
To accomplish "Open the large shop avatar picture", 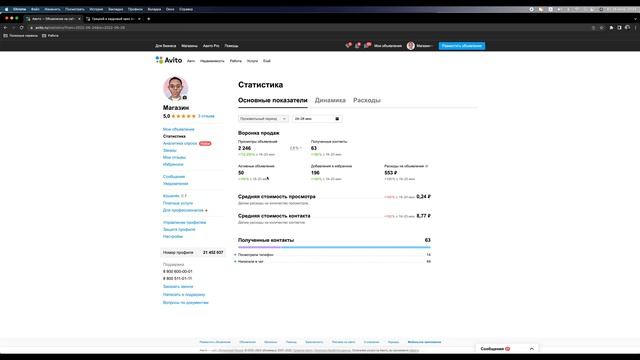I will coord(176,88).
